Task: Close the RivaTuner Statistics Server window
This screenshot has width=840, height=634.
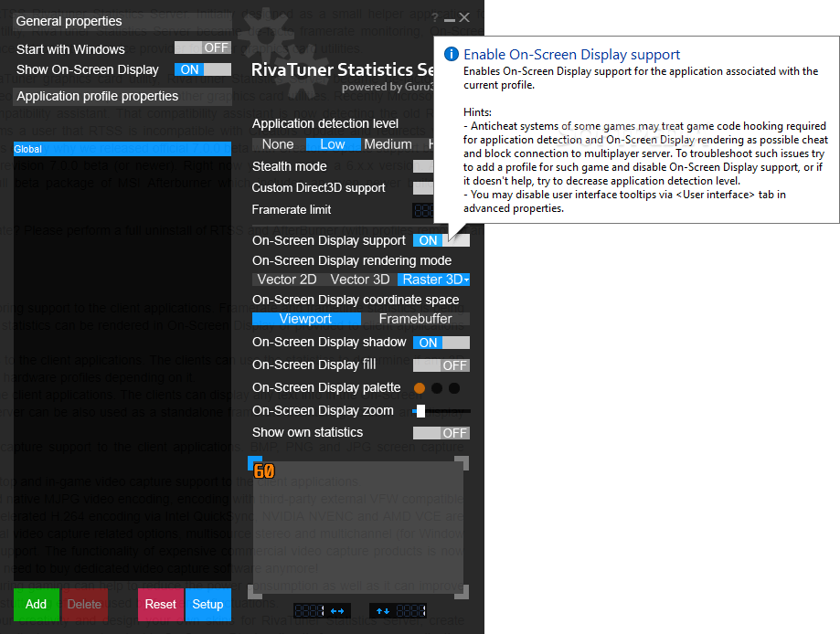Action: point(464,17)
